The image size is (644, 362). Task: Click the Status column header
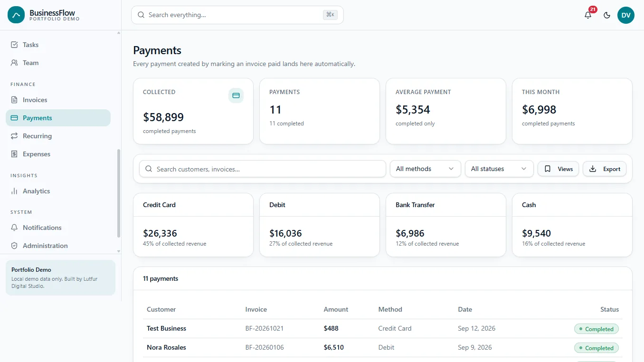click(x=609, y=309)
